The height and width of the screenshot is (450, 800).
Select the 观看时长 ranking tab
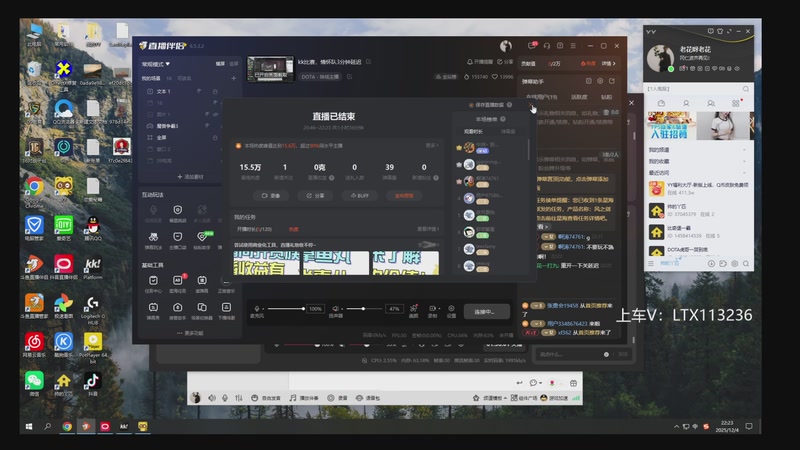click(x=472, y=131)
